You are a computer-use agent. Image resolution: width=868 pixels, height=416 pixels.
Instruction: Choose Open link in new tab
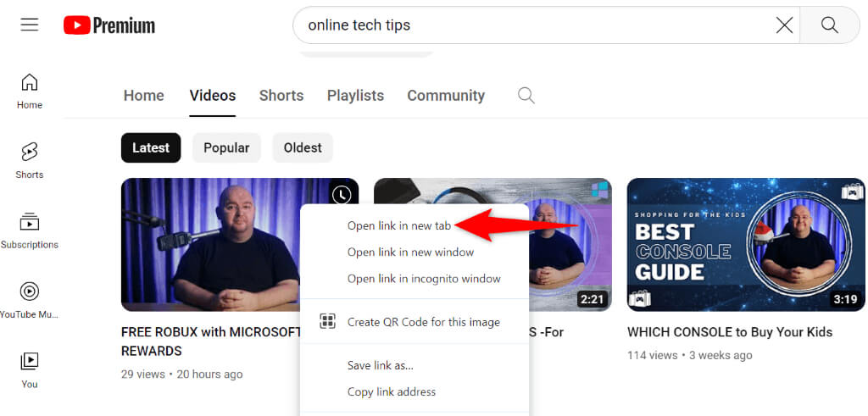(x=399, y=225)
